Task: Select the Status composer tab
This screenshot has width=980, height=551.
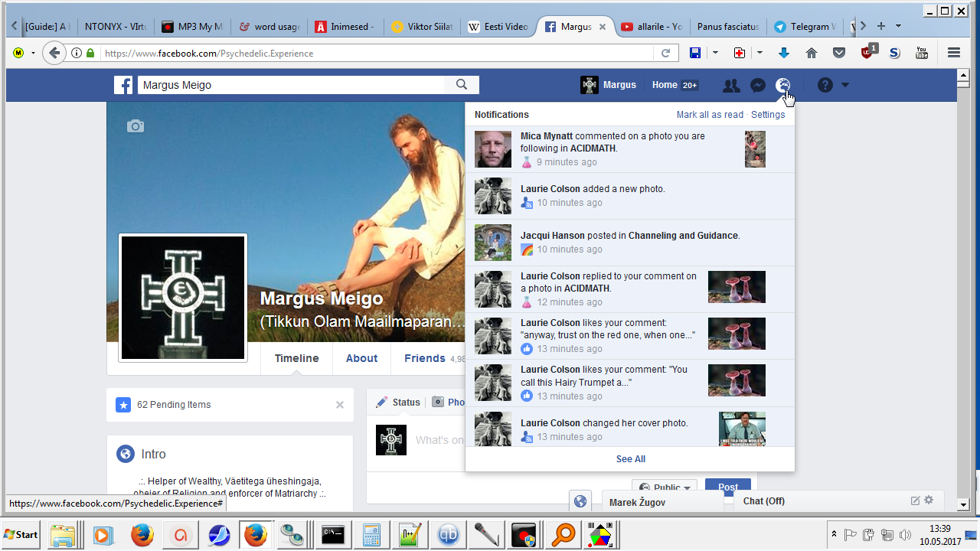Action: pos(397,402)
